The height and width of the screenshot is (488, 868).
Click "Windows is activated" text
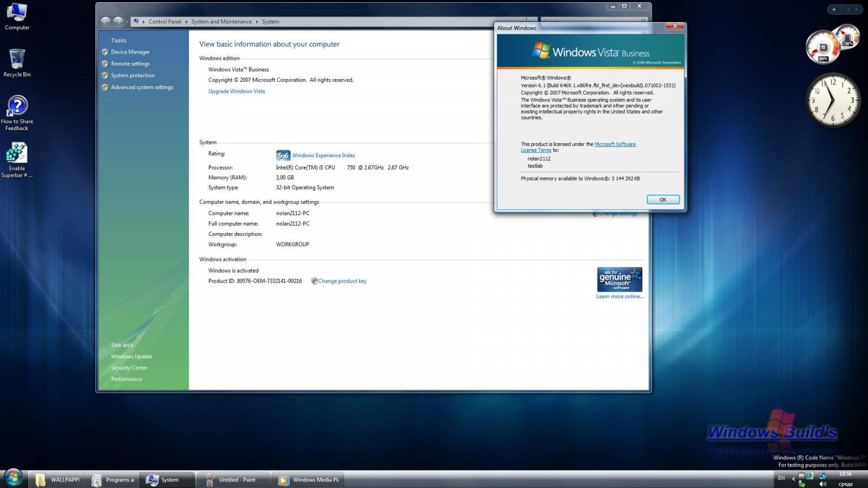click(233, 271)
